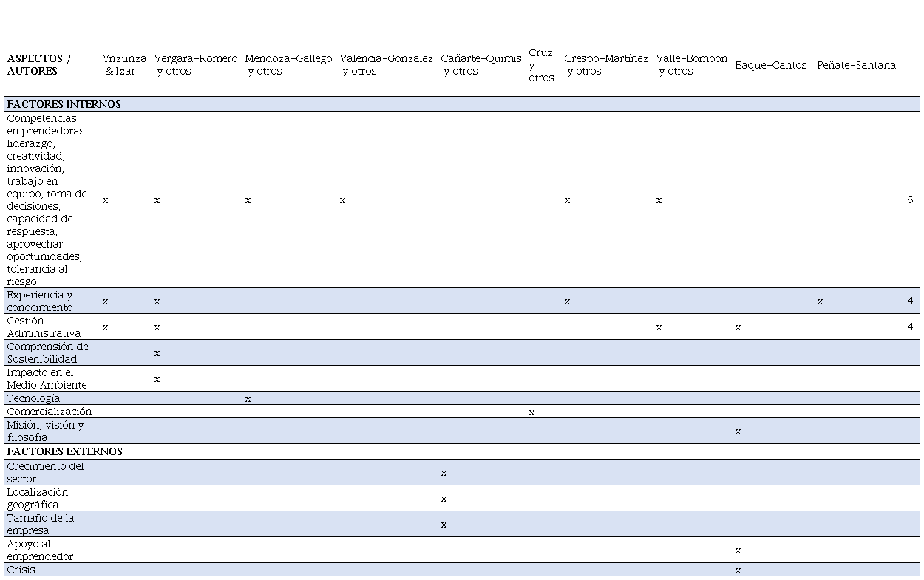Click the "Peñate-Santana" column header

click(x=856, y=65)
